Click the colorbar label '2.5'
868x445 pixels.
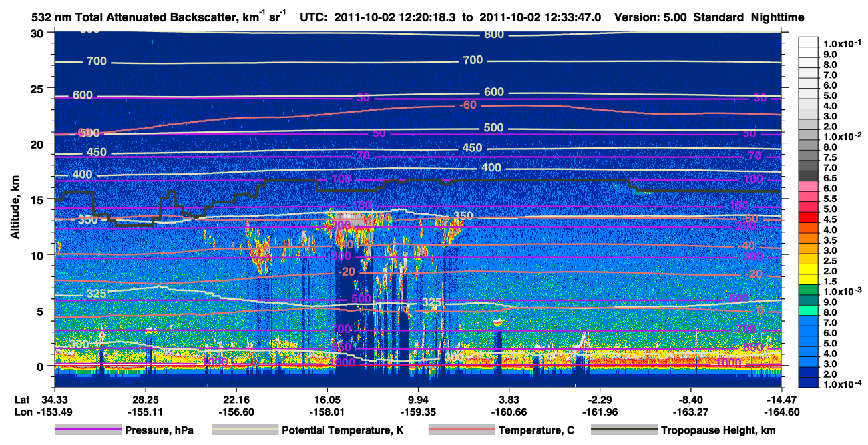pos(830,260)
